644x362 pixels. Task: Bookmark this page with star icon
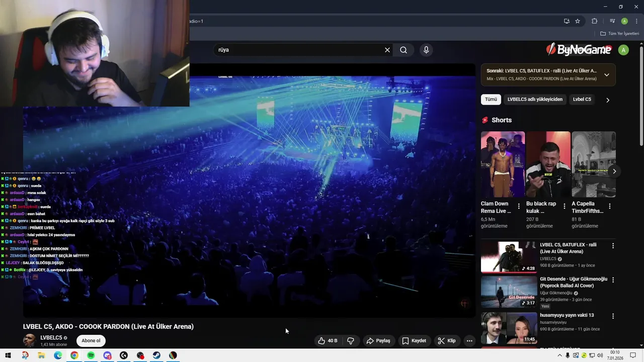pos(578,21)
